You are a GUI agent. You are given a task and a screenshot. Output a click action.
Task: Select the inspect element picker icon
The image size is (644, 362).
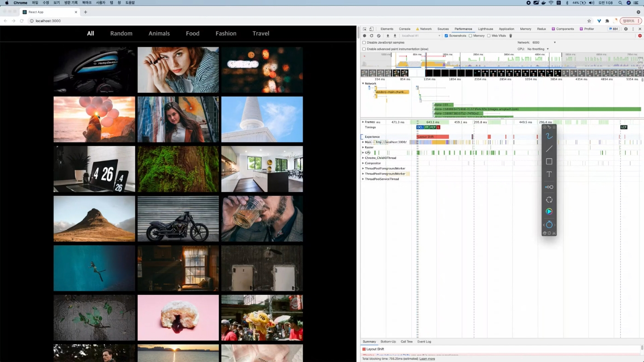pos(364,29)
